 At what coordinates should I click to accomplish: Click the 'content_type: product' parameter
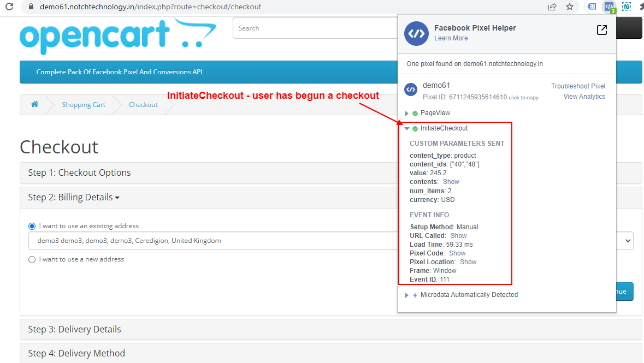[x=443, y=156]
